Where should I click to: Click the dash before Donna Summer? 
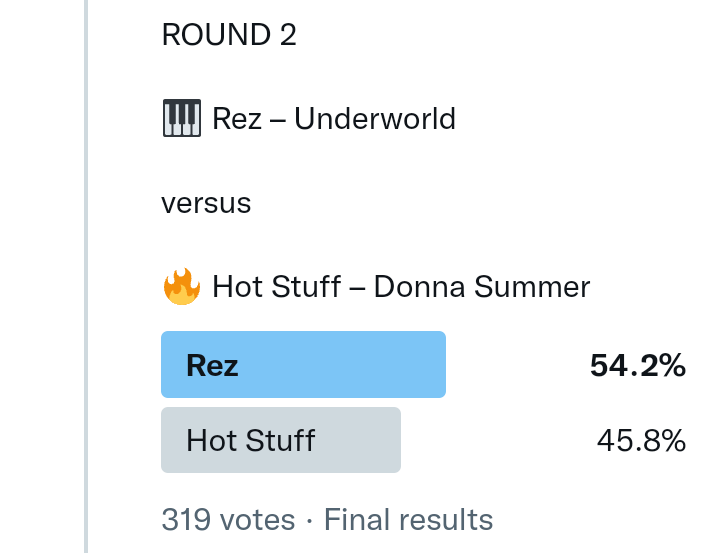pos(357,288)
